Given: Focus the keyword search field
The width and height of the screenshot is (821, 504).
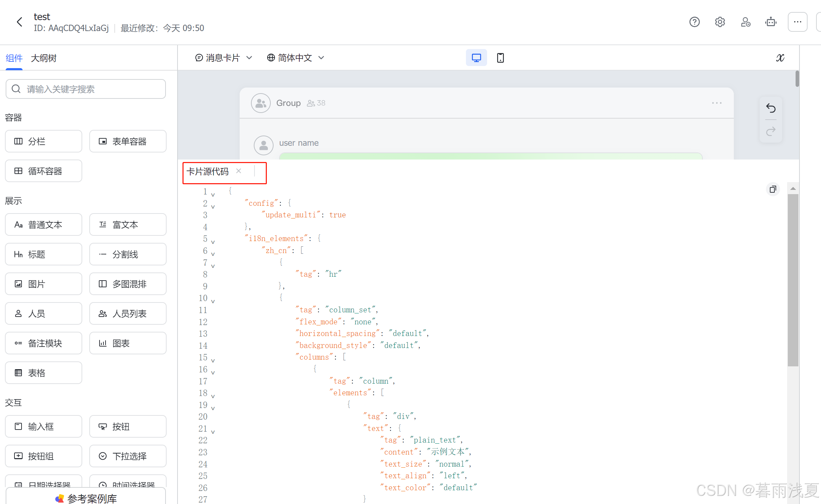Looking at the screenshot, I should click(x=86, y=89).
